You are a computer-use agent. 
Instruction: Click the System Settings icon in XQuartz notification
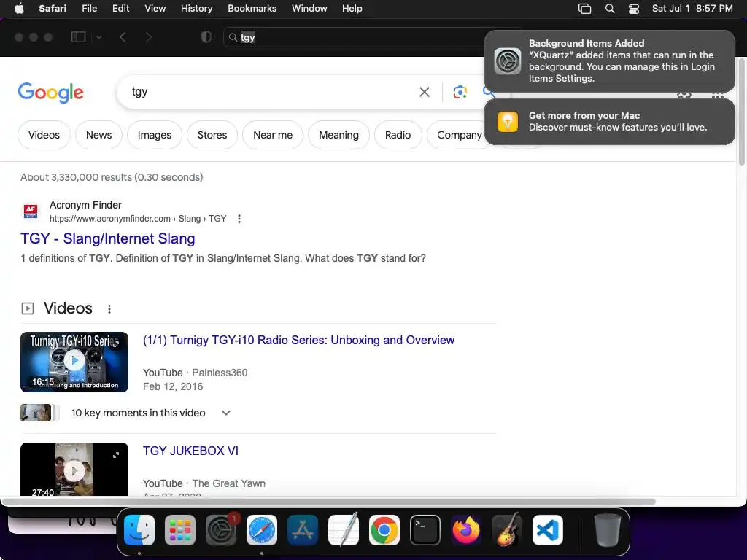click(x=508, y=61)
